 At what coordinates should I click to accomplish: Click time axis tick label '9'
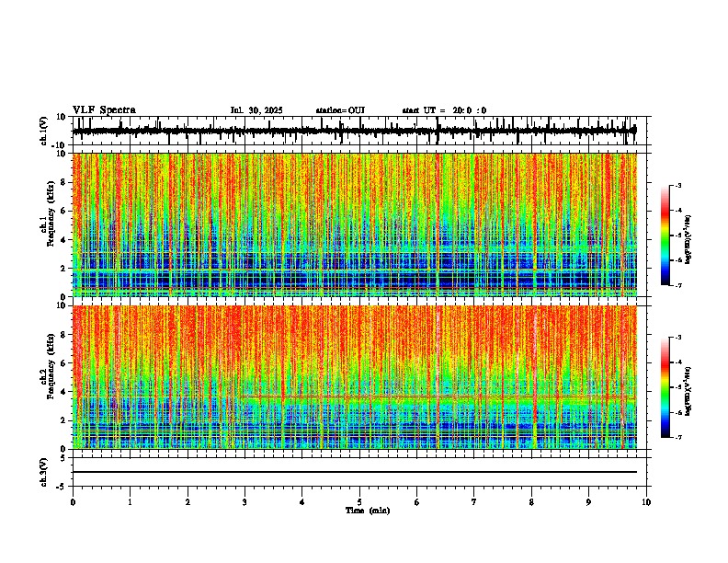point(588,502)
